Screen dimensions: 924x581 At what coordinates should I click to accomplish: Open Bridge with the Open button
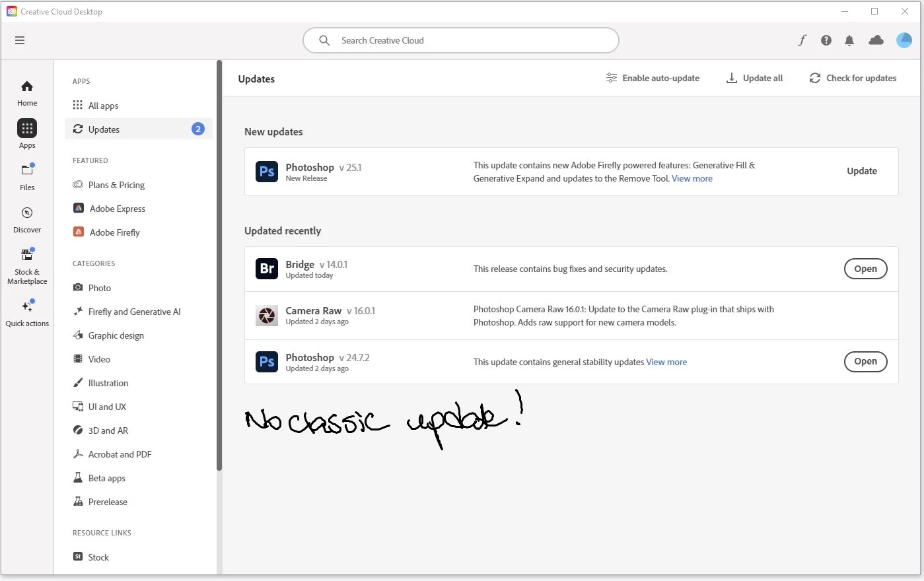[x=865, y=269]
